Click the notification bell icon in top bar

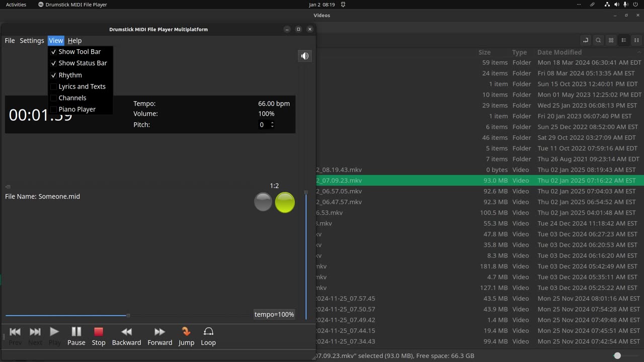pos(343,5)
